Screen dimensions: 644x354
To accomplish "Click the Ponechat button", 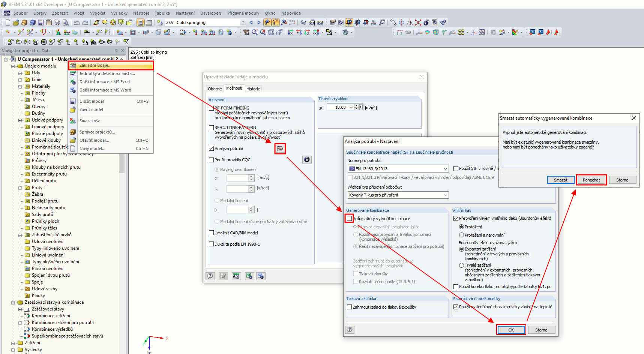I will click(591, 180).
